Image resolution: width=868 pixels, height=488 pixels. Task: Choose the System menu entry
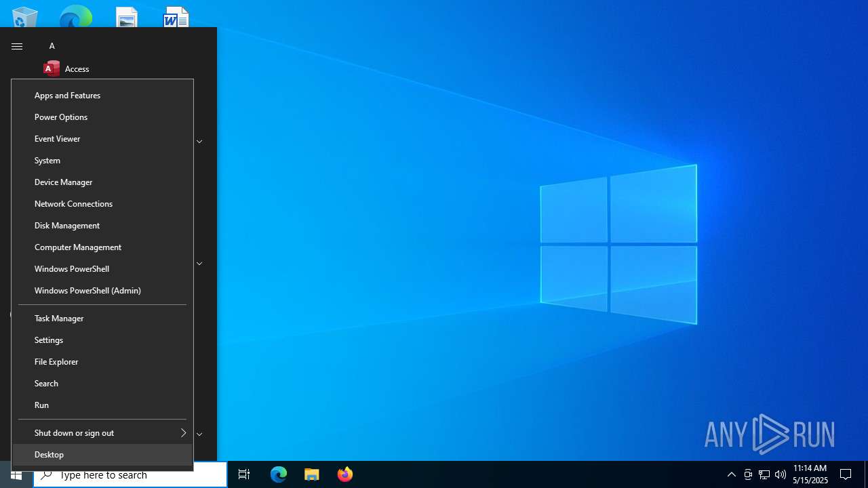(102, 161)
